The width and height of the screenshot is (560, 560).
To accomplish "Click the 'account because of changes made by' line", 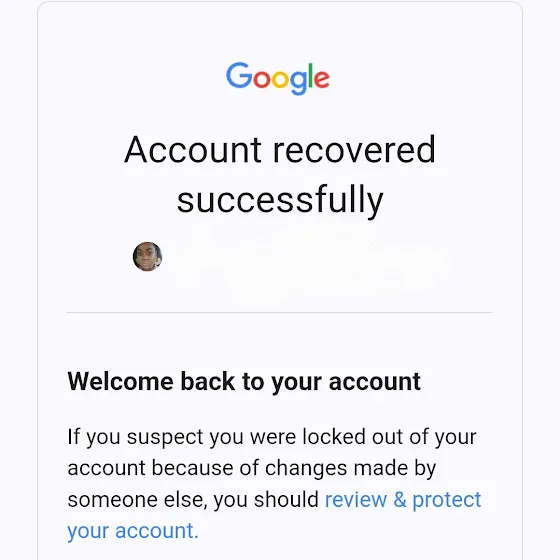I will click(252, 468).
